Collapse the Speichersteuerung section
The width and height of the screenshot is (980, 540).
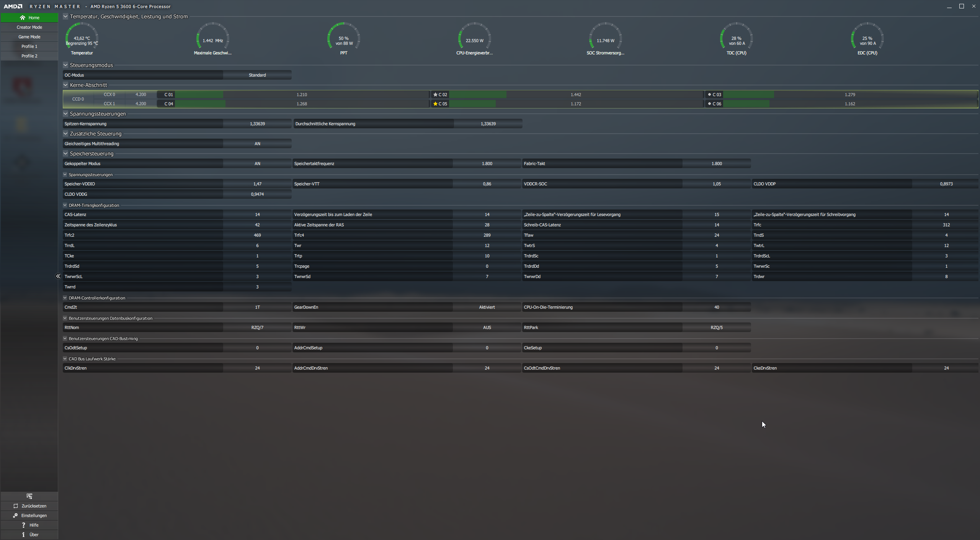65,154
